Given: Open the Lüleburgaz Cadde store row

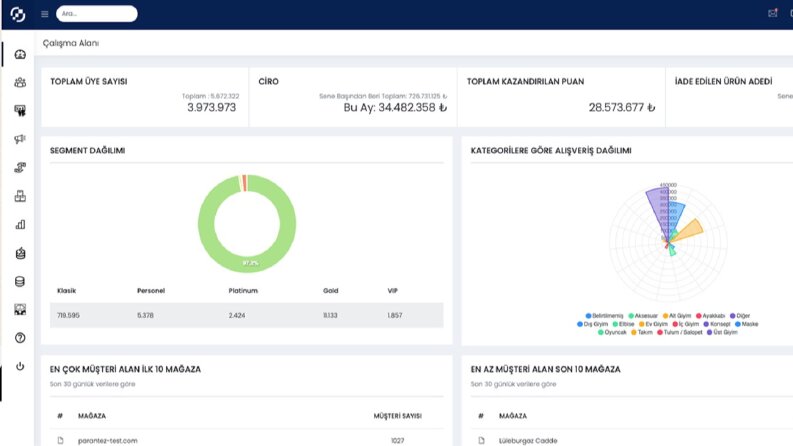Looking at the screenshot, I should tap(632, 440).
